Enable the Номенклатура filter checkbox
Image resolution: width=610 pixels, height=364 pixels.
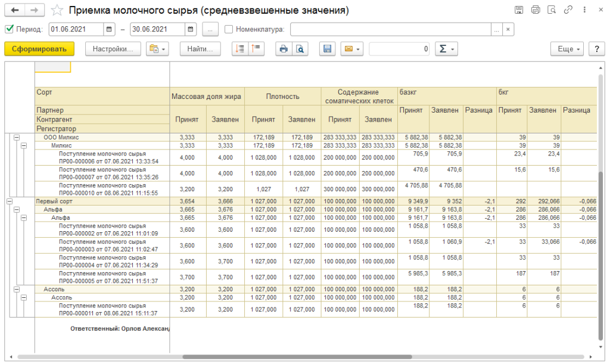click(229, 29)
